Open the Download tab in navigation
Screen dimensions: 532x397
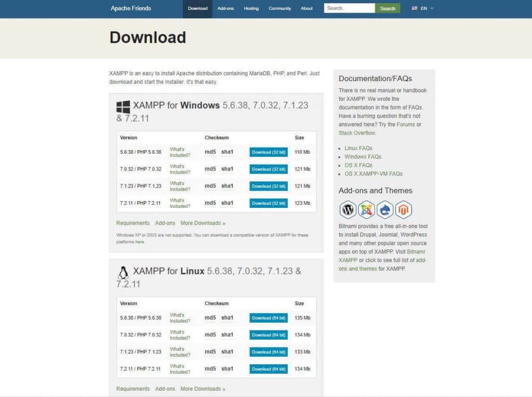click(x=197, y=8)
